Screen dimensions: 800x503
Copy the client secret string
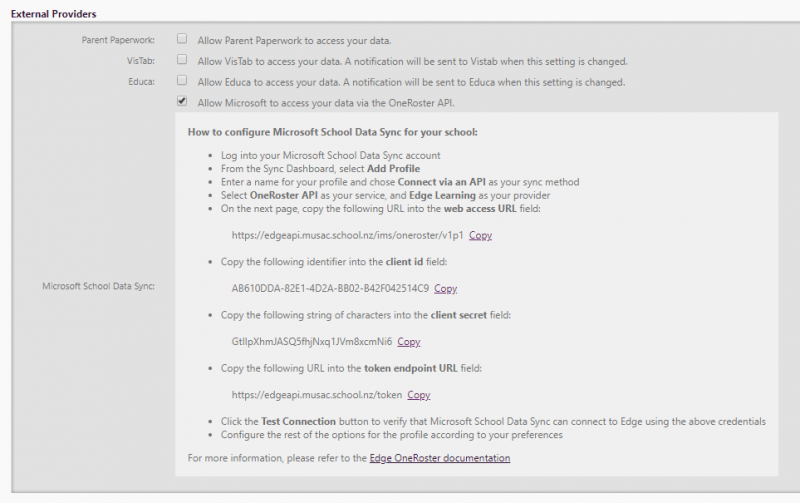(x=409, y=341)
